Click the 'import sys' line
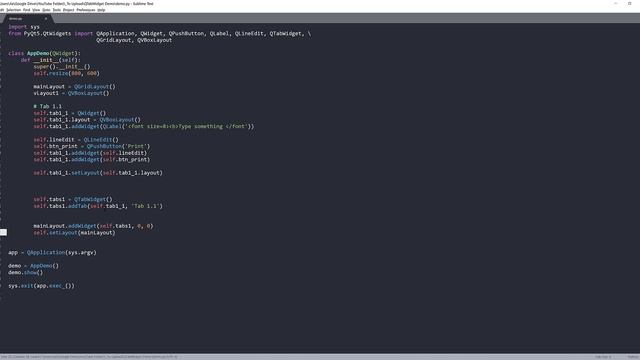640x360 pixels. click(x=24, y=27)
